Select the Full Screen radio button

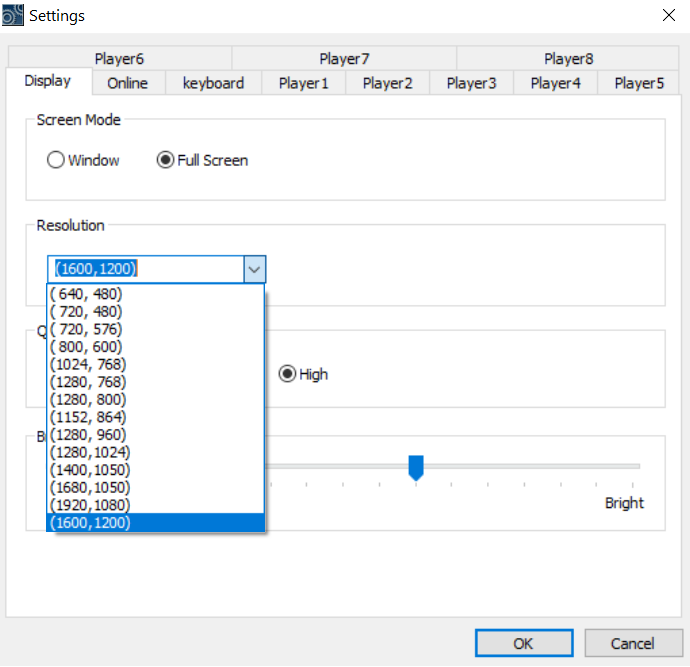click(202, 160)
